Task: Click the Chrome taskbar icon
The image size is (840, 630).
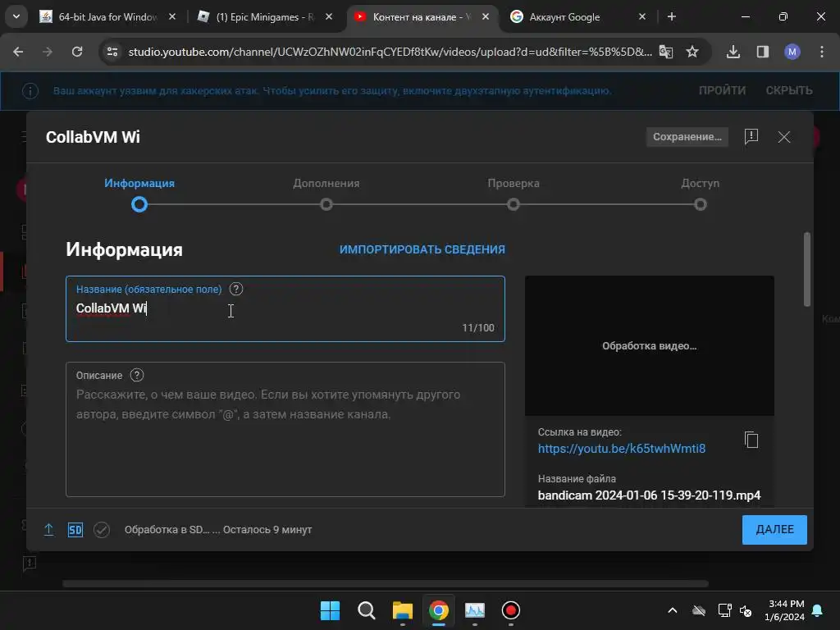Action: coord(439,610)
